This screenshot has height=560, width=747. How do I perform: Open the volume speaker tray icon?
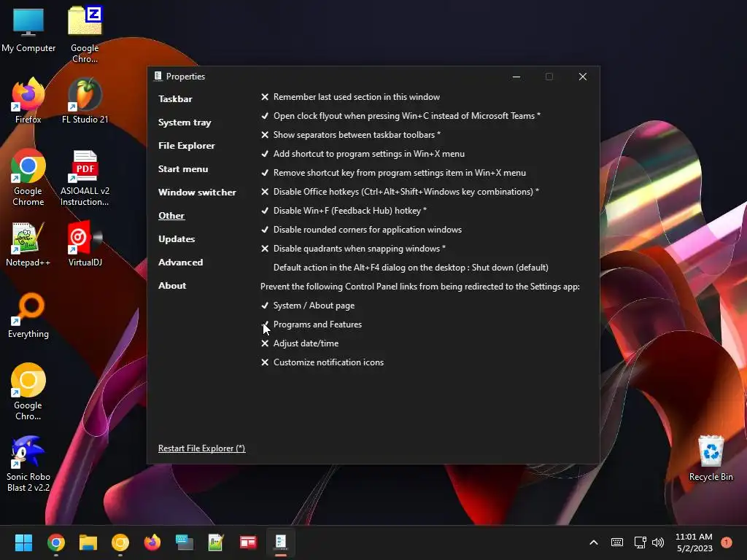(658, 542)
